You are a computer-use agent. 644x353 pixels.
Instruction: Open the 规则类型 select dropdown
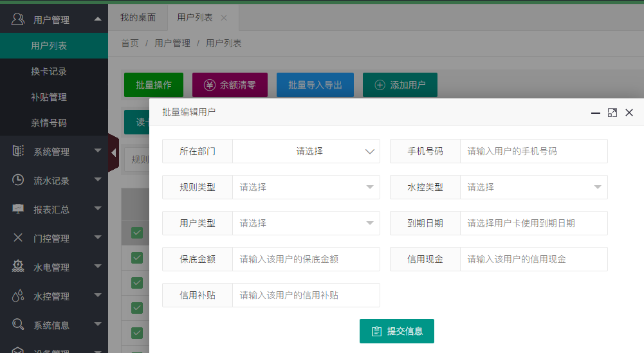tap(306, 187)
